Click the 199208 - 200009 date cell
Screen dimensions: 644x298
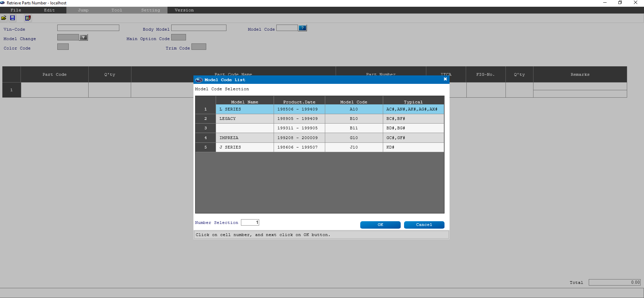click(x=299, y=138)
